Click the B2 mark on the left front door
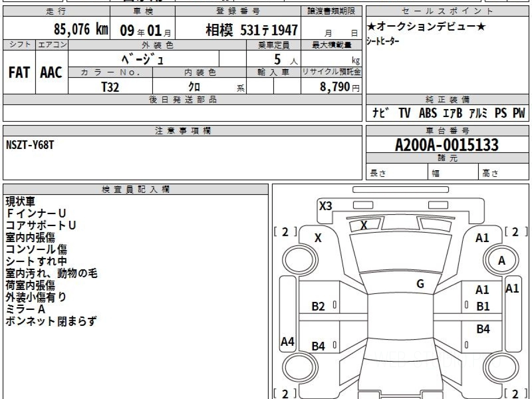 (x=317, y=306)
